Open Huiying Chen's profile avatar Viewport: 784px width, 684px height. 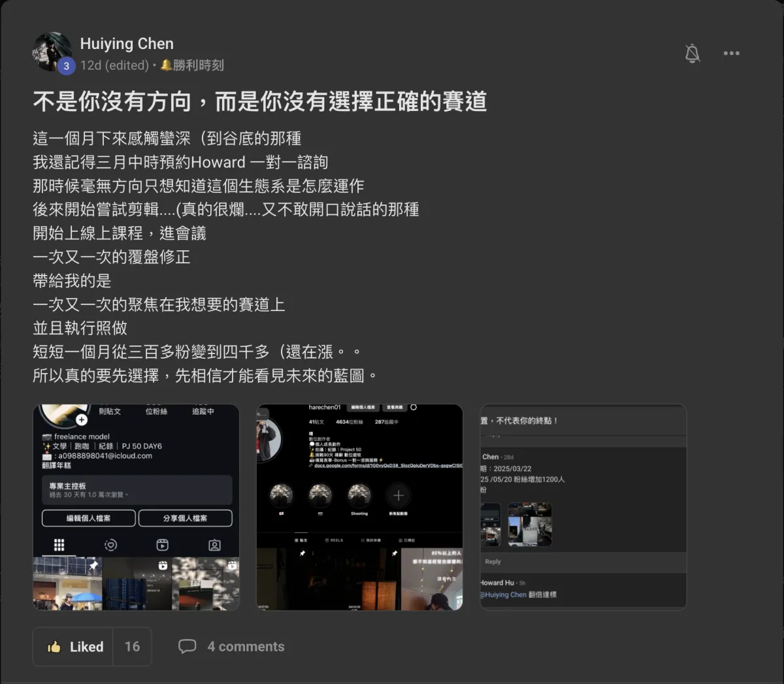tap(52, 52)
